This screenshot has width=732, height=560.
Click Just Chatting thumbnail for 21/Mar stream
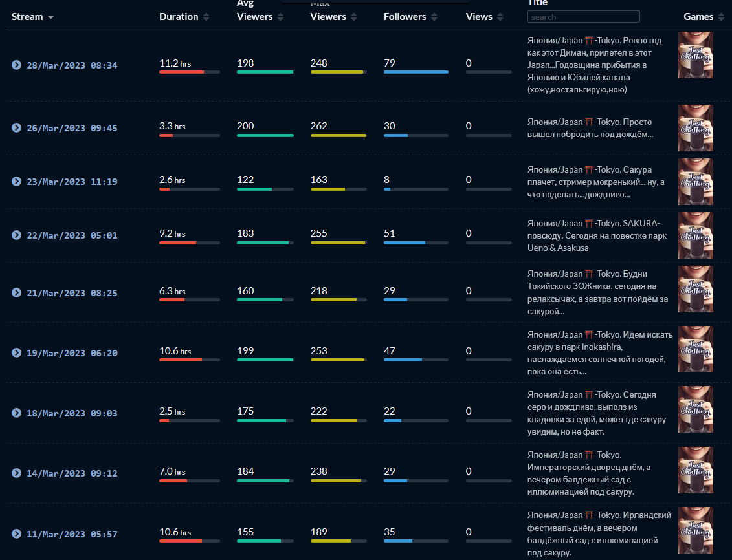click(x=696, y=288)
